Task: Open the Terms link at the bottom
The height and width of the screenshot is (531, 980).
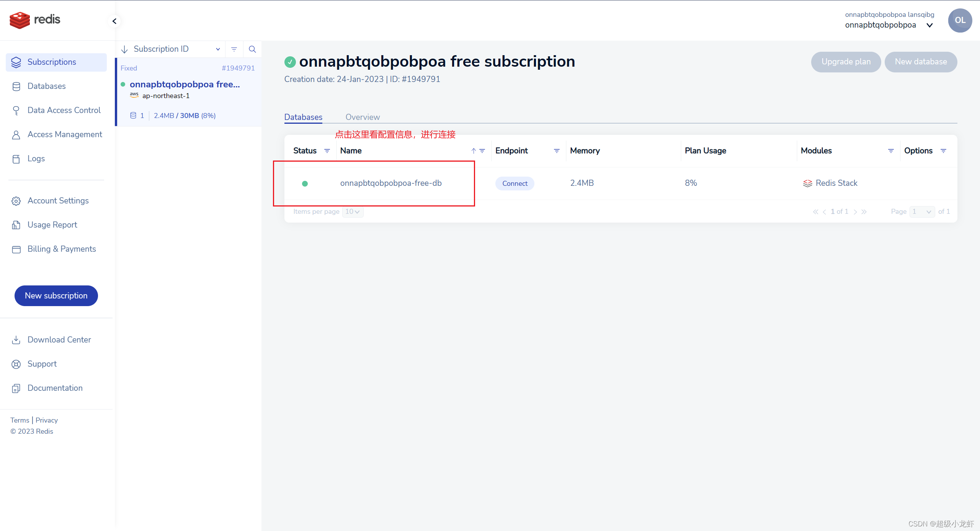Action: (x=20, y=420)
